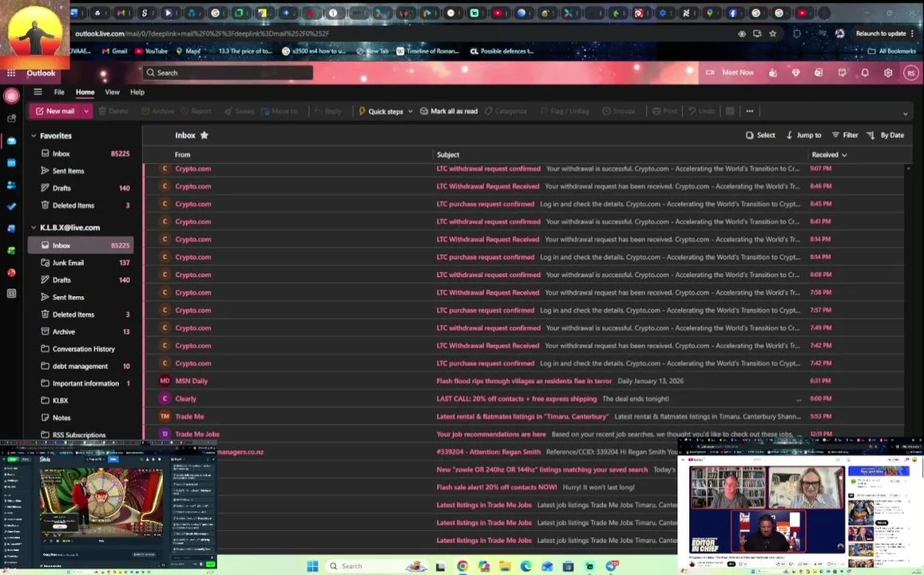The height and width of the screenshot is (575, 924).
Task: Open People in the left app rail
Action: coord(11,185)
